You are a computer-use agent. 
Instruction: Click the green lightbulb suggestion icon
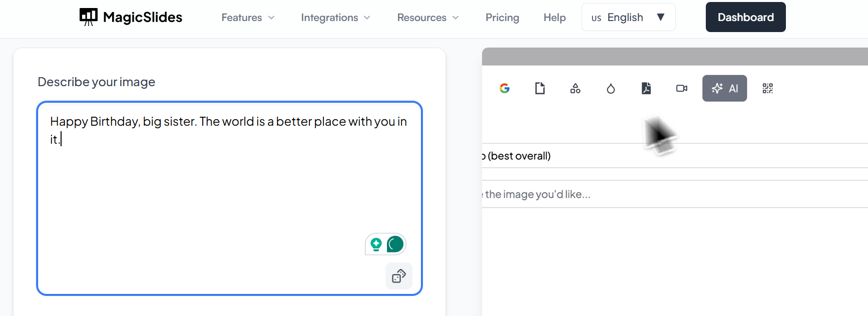[x=376, y=244]
